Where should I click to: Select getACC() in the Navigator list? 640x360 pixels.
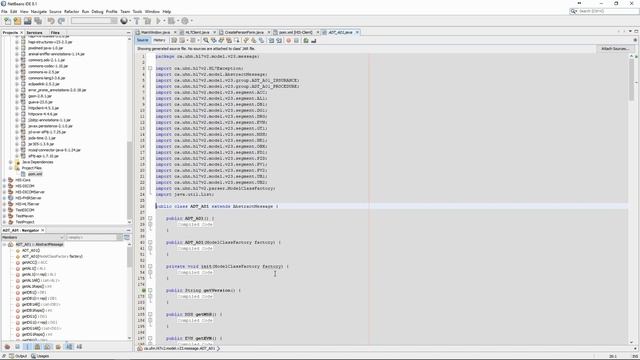click(x=34, y=262)
